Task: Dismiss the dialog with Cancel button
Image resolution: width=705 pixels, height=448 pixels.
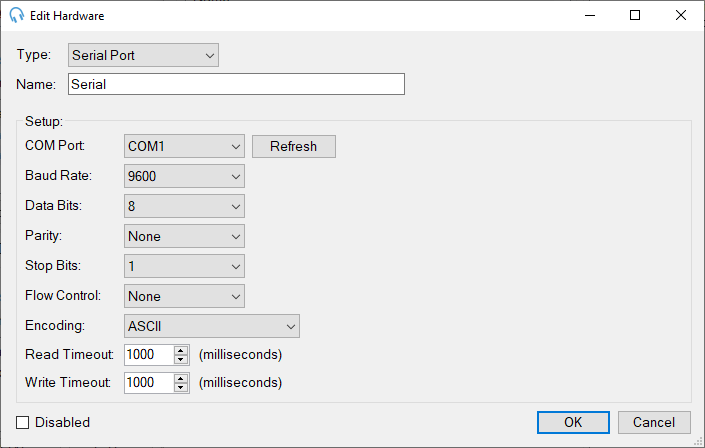Action: 654,422
